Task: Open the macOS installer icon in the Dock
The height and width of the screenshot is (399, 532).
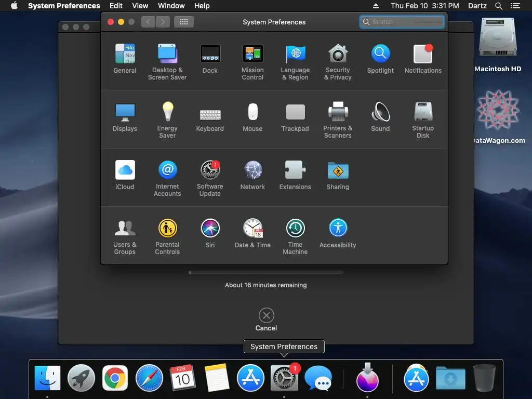Action: [367, 377]
